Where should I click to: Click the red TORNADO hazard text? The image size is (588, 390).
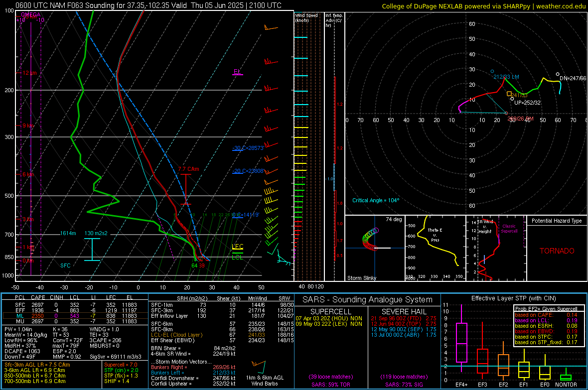(x=557, y=251)
